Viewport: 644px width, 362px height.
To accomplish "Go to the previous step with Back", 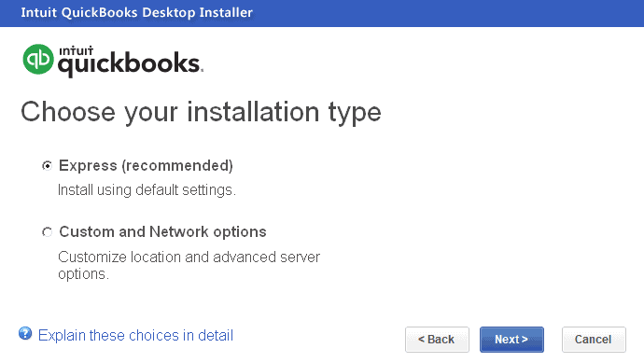I will tap(437, 340).
